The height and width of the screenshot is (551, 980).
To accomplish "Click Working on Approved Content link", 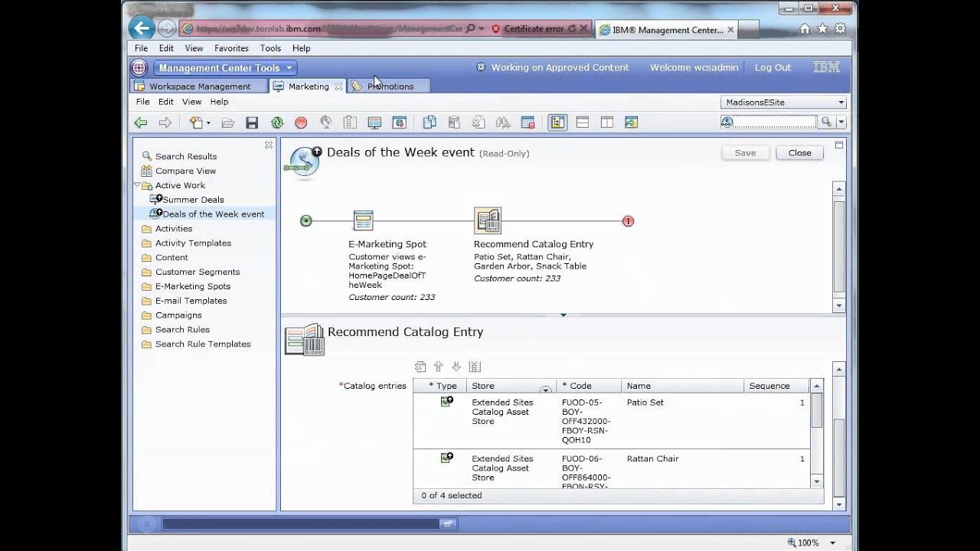I will click(560, 67).
